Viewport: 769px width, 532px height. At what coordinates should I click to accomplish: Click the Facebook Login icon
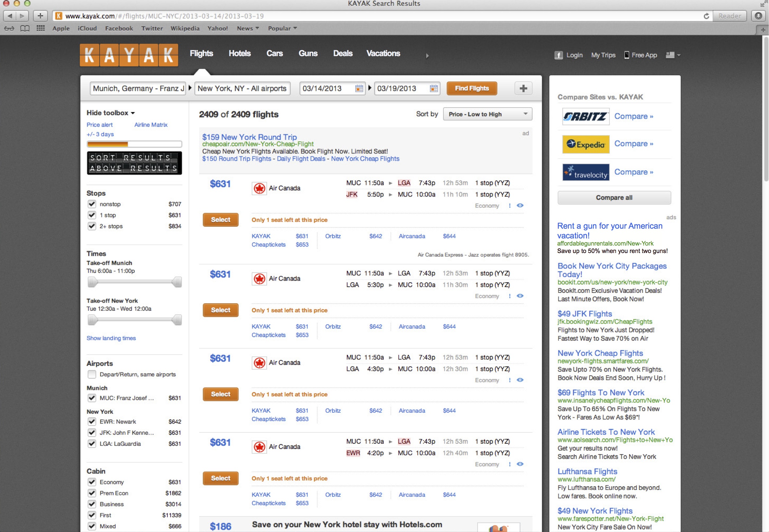pos(558,55)
